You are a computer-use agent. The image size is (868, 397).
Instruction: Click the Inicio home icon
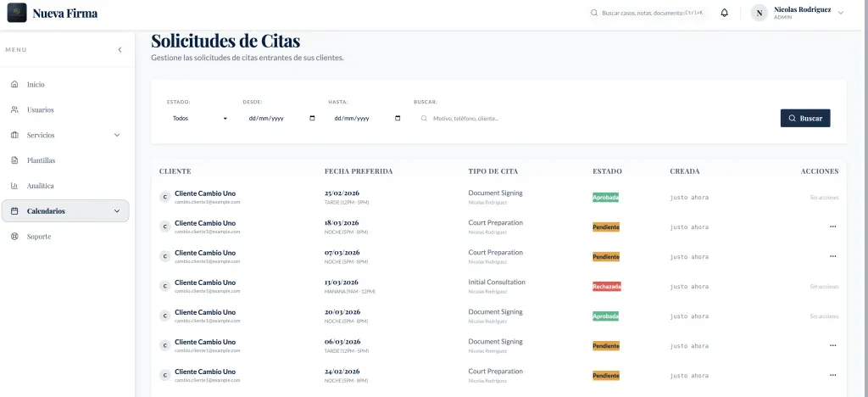(x=15, y=85)
